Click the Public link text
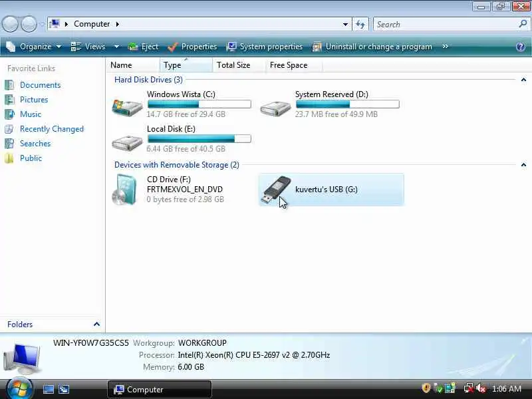Screen dimensions: 532x399 coord(31,158)
